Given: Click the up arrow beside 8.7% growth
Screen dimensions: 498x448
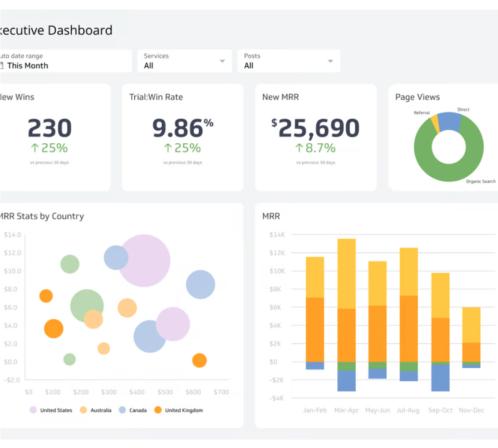Looking at the screenshot, I should click(x=299, y=148).
